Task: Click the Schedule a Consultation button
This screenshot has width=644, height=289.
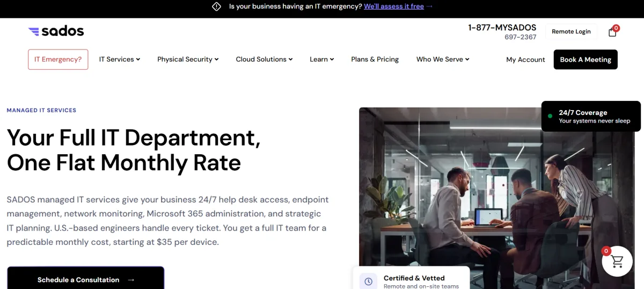Action: point(85,278)
